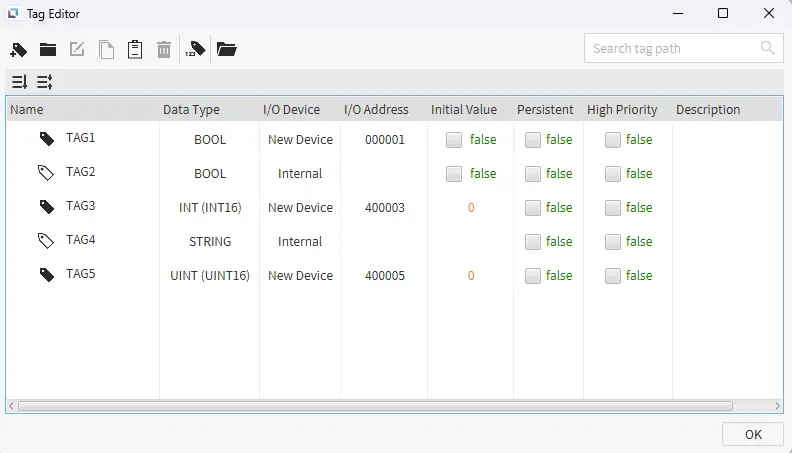792x453 pixels.
Task: Click the collapse all rows icon
Action: (x=19, y=82)
